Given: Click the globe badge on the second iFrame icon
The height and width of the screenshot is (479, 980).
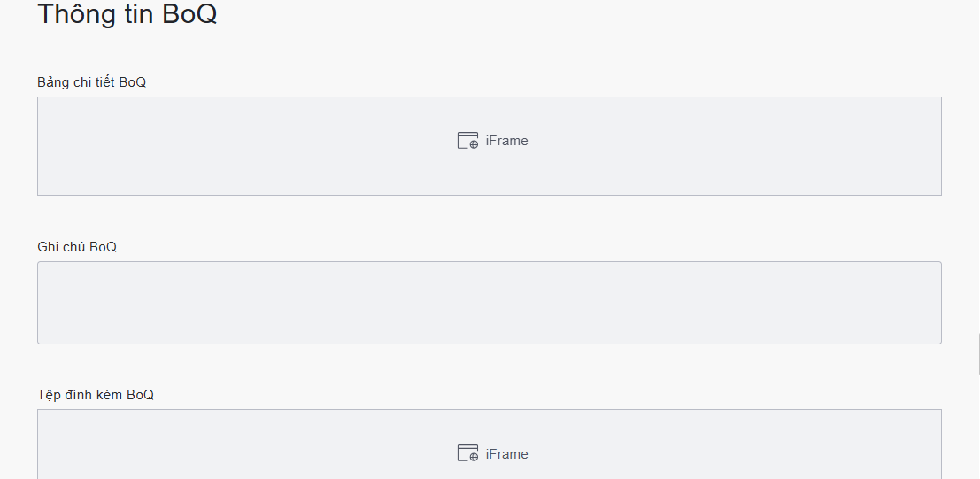Looking at the screenshot, I should (x=474, y=457).
